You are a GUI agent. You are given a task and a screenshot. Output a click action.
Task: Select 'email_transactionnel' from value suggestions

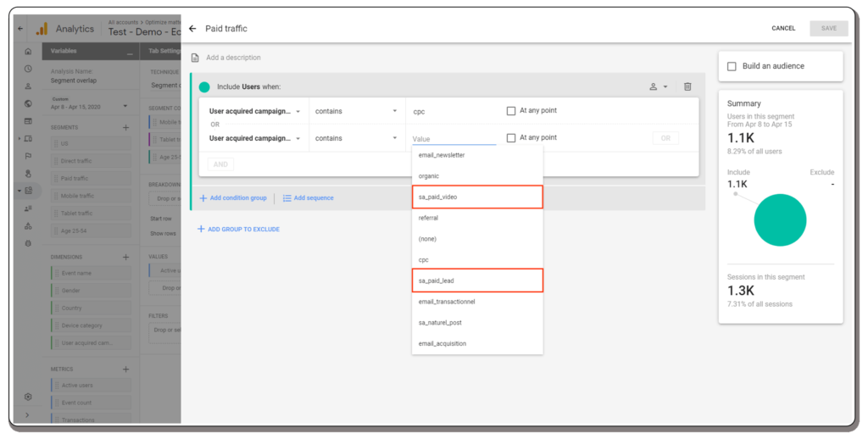click(x=477, y=302)
